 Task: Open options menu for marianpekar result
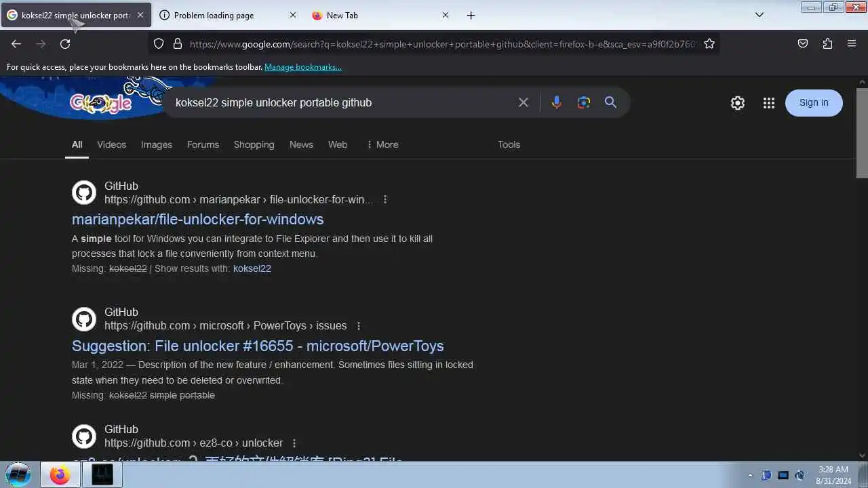tap(385, 200)
